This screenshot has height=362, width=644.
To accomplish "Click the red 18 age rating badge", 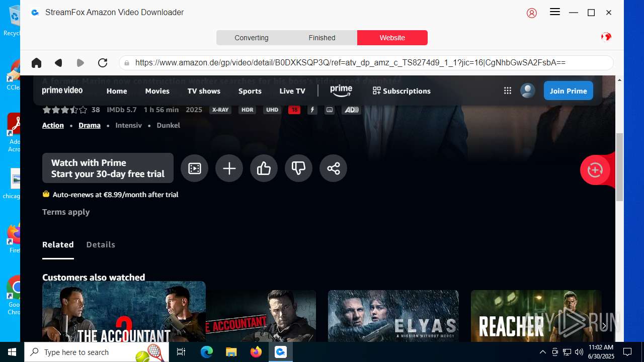I will [x=294, y=110].
